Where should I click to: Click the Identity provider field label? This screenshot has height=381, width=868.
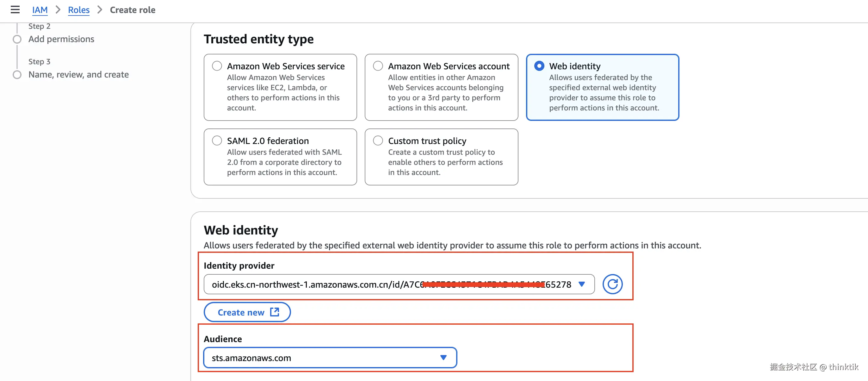coord(239,266)
